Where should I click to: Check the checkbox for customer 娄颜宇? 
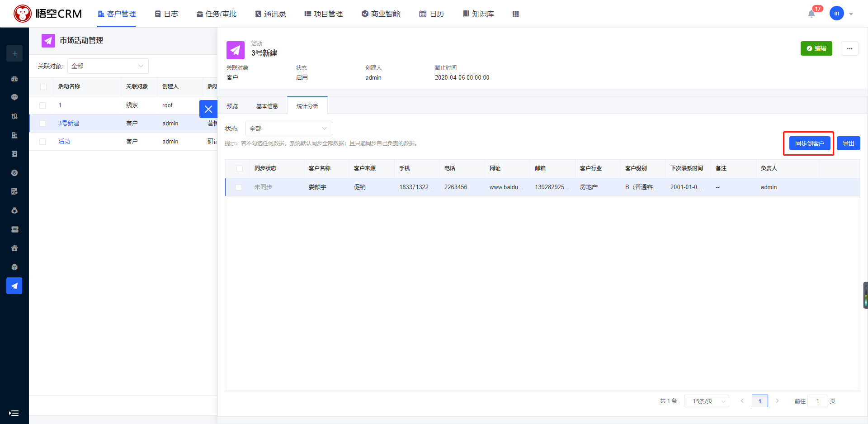pos(239,187)
